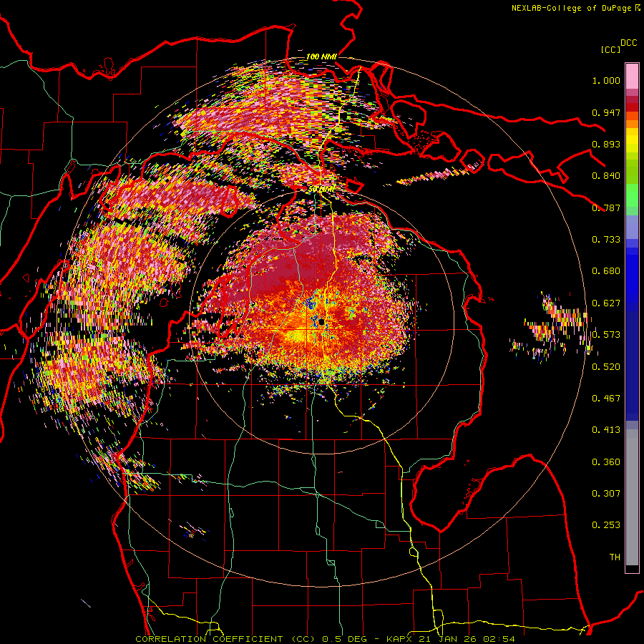
Task: Click the 0.680 legend value
Action: pyautogui.click(x=606, y=271)
